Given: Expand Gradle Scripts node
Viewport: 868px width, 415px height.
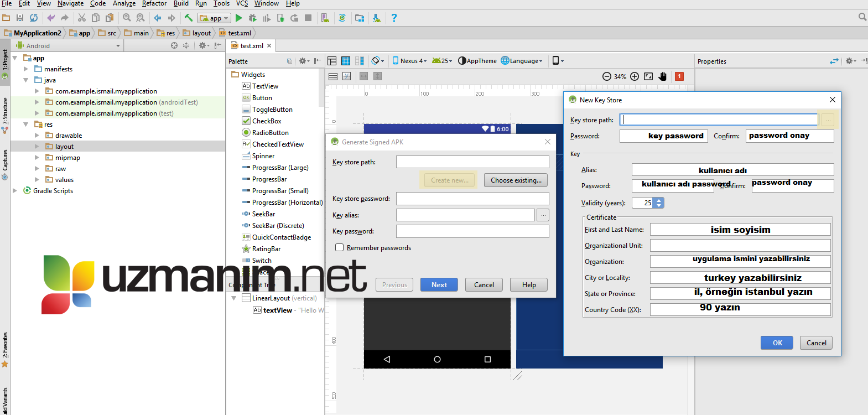Looking at the screenshot, I should tap(15, 191).
